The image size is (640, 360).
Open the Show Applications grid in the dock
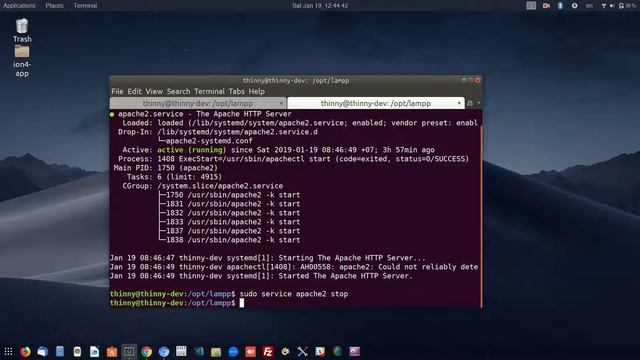[8, 351]
